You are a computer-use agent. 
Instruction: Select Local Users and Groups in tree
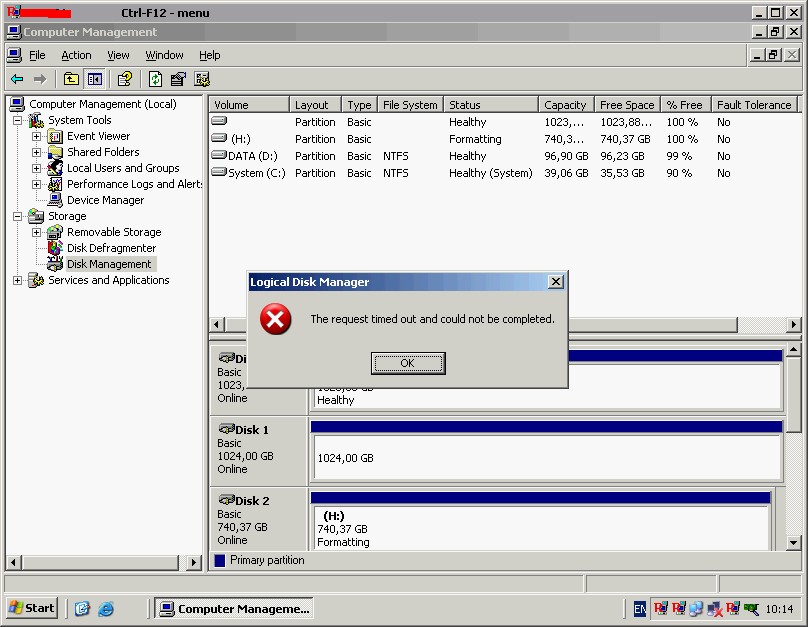coord(123,168)
